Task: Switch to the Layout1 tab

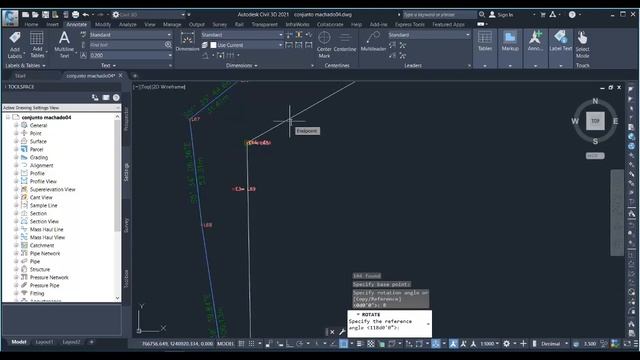Action: pos(44,342)
